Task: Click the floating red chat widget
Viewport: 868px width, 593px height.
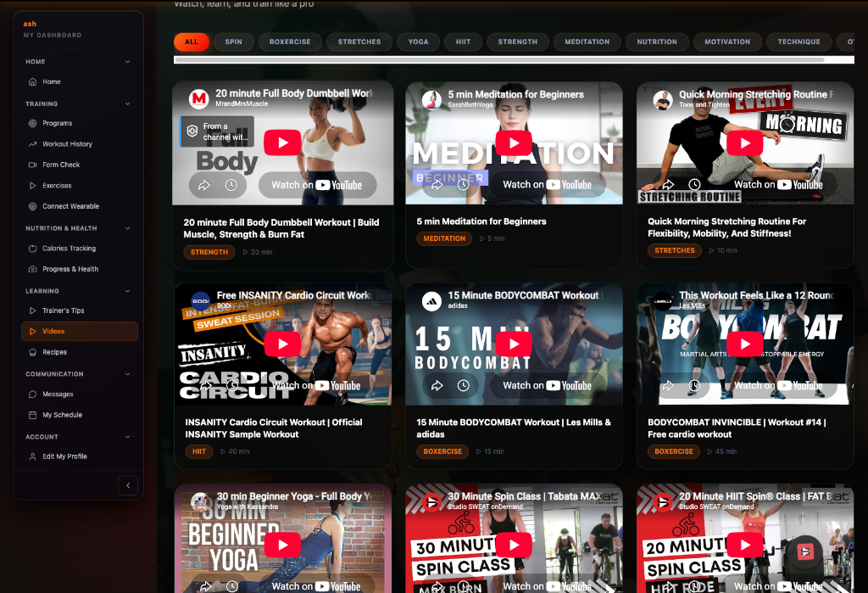Action: [x=805, y=552]
